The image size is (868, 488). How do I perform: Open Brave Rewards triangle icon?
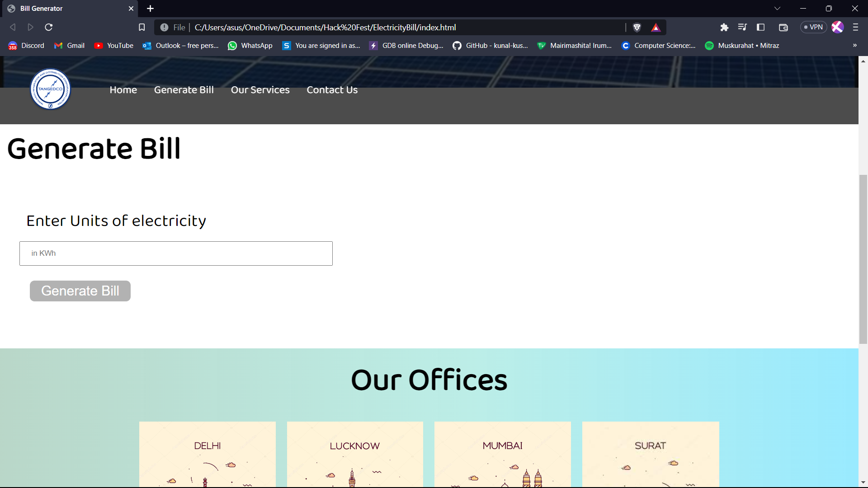[x=656, y=28]
